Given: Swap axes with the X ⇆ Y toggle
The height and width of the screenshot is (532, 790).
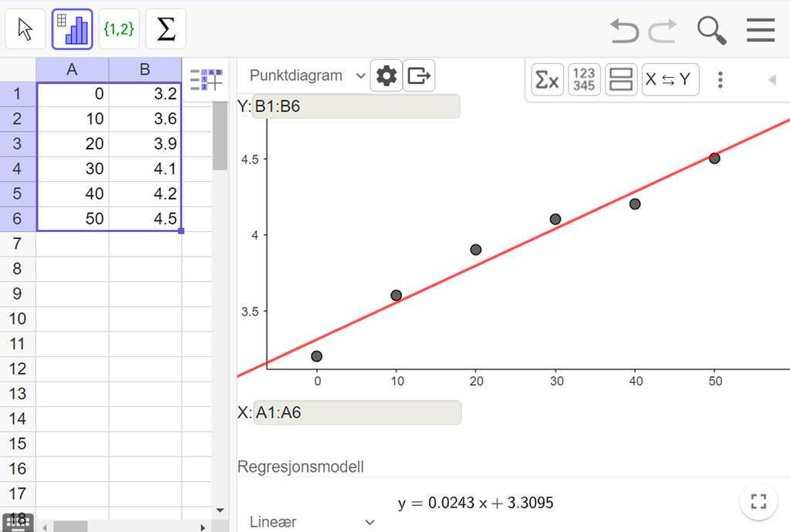Looking at the screenshot, I should 668,79.
